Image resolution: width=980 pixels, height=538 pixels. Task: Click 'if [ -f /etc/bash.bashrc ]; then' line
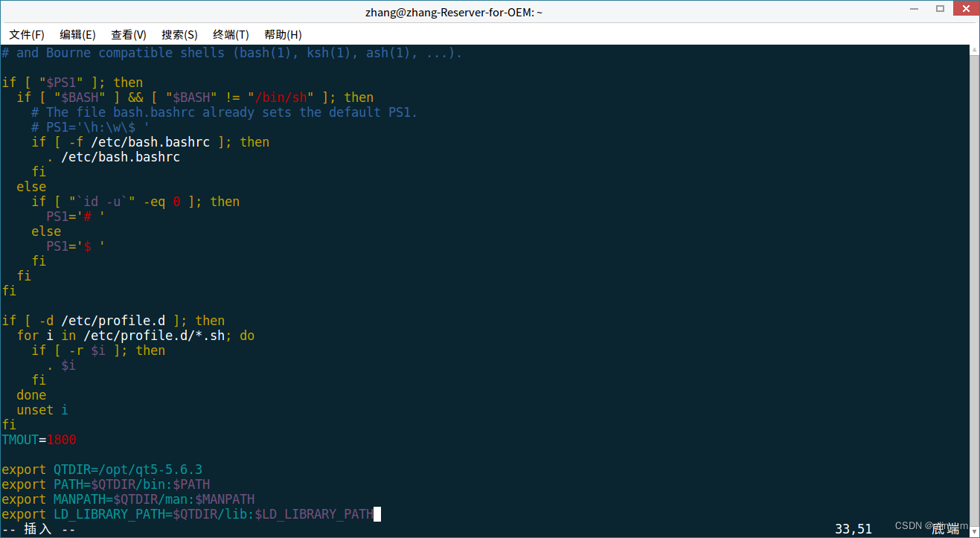pyautogui.click(x=150, y=142)
